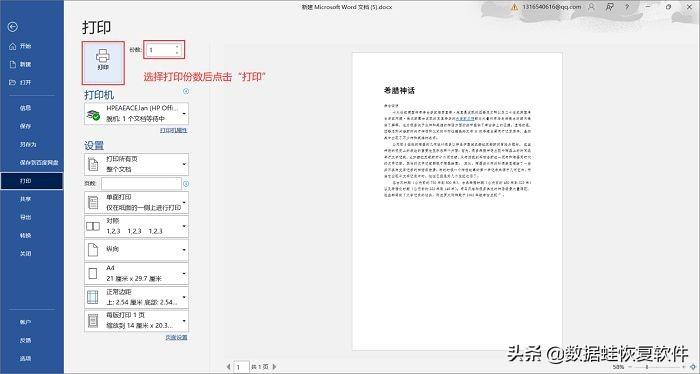Increase copies with the up spinner arrow
Viewport: 700px width, 374px height.
[178, 46]
